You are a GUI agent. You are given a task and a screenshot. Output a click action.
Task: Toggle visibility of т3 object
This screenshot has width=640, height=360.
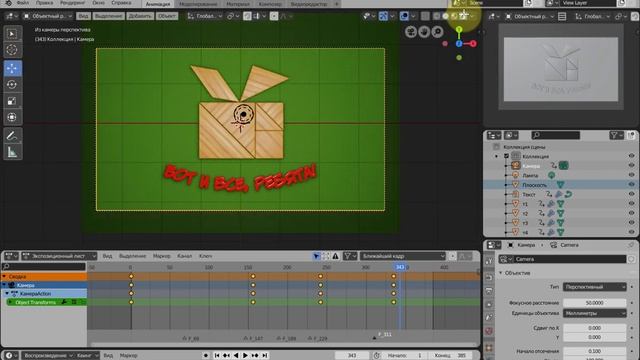(x=631, y=223)
